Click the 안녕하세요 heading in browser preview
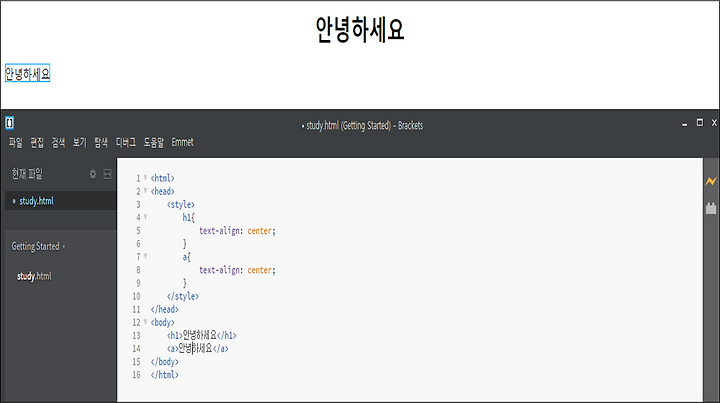 360,30
